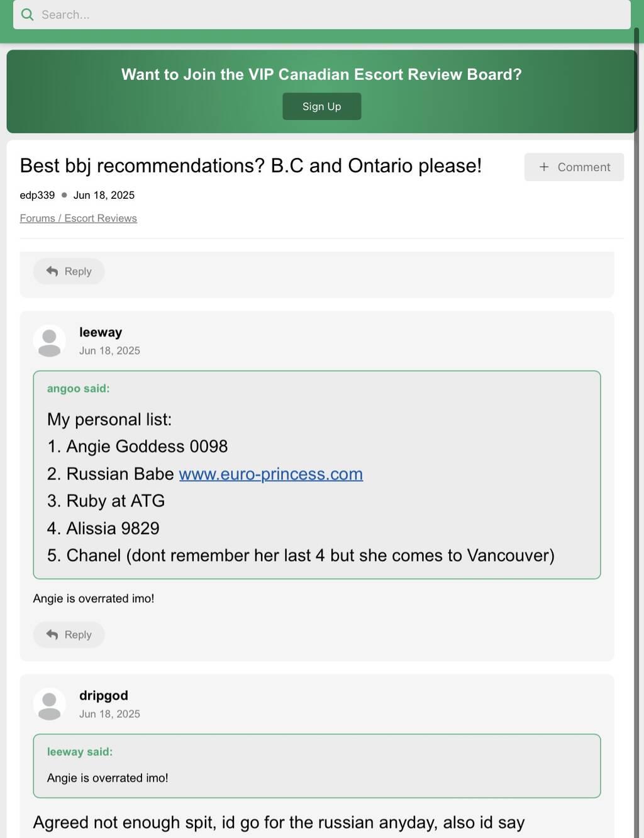Viewport: 644px width, 838px height.
Task: Reply to leeway's "Angie is overrated" post
Action: coord(69,635)
